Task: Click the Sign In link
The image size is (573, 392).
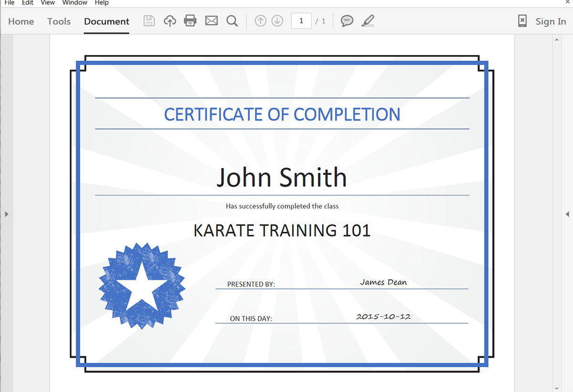Action: point(551,21)
